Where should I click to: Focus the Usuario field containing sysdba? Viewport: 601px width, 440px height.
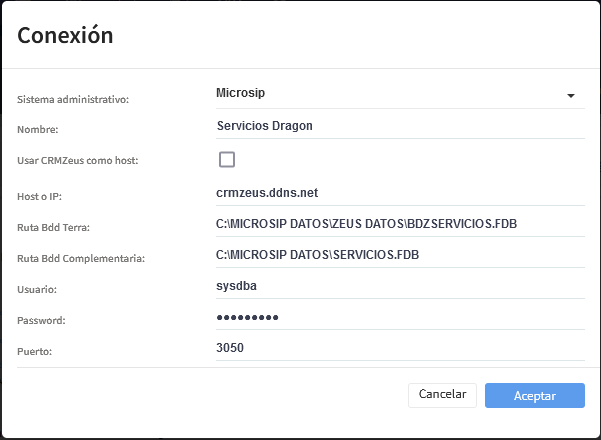pos(400,286)
